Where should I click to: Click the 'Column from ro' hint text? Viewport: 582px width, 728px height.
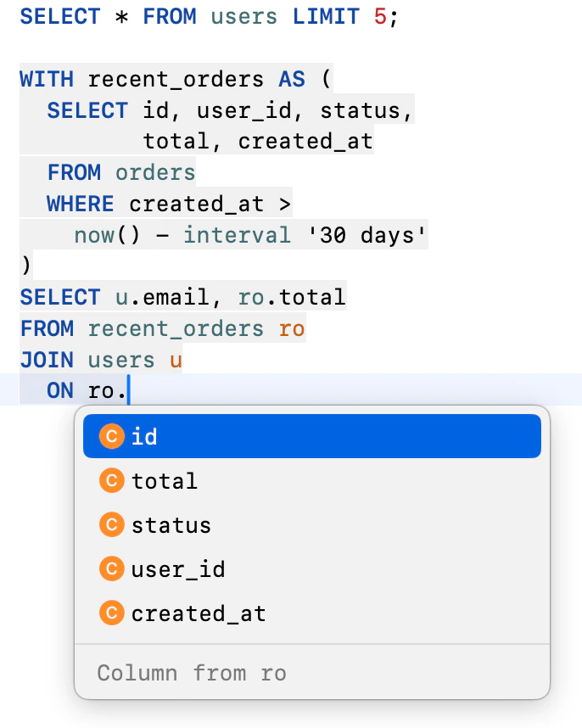point(192,673)
